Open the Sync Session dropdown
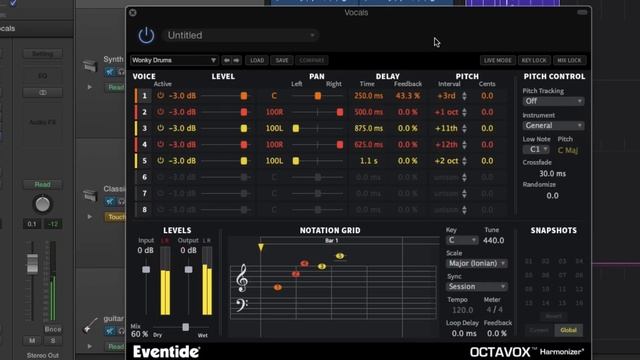This screenshot has height=360, width=640. tap(476, 287)
